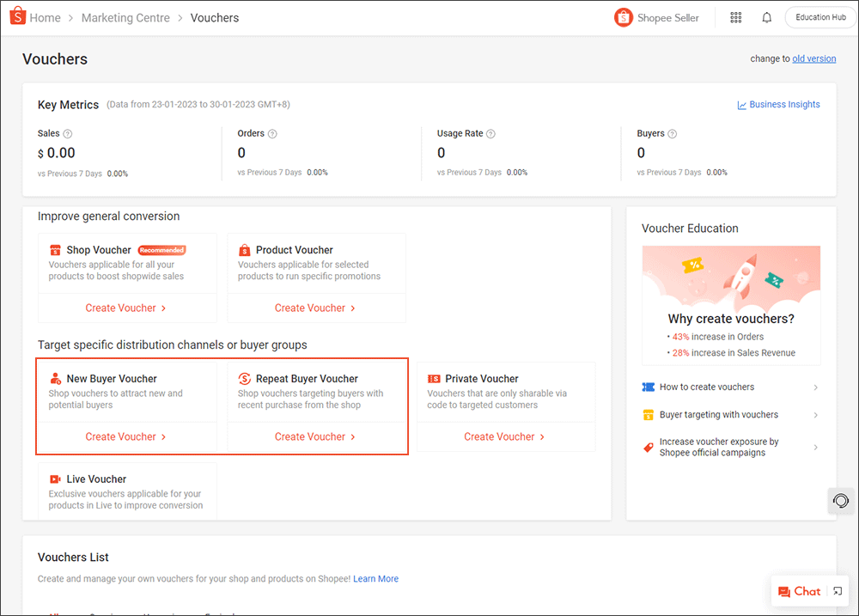Click the Shop Voucher bag icon
Image resolution: width=859 pixels, height=616 pixels.
pos(55,249)
